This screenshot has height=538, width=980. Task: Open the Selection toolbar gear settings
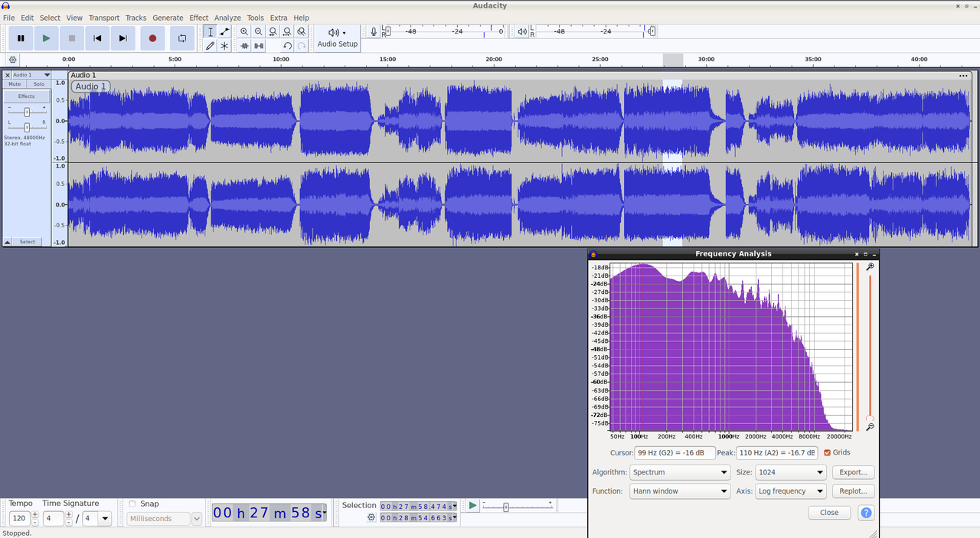pos(371,517)
